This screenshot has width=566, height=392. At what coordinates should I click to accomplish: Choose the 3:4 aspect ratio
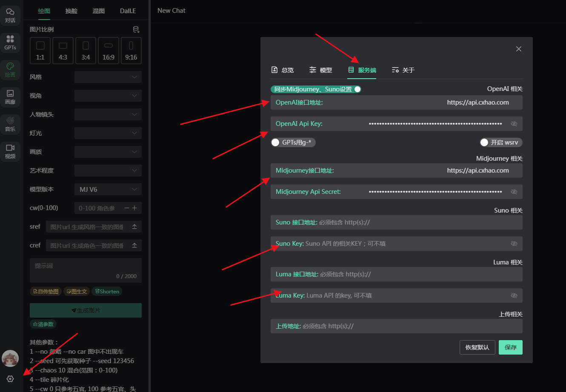pyautogui.click(x=86, y=51)
